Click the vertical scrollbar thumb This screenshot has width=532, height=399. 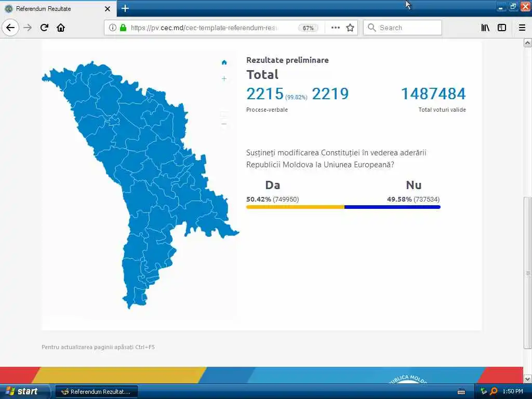[528, 273]
